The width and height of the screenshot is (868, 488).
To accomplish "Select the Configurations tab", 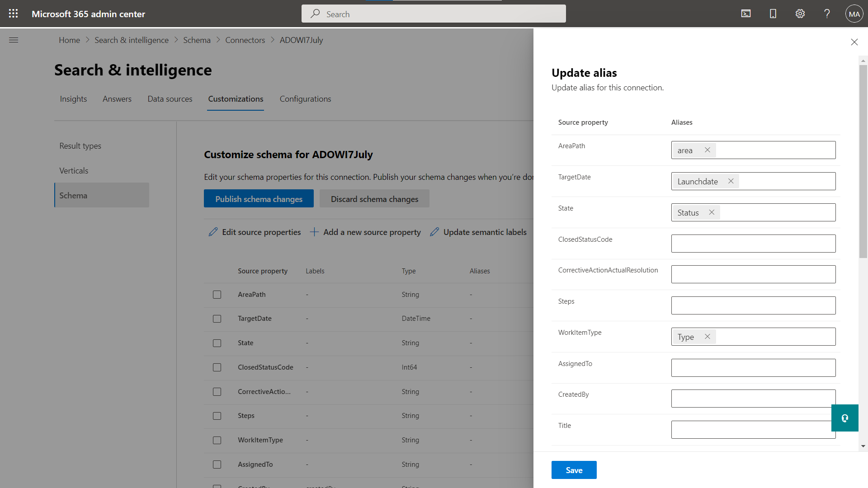I will (305, 99).
